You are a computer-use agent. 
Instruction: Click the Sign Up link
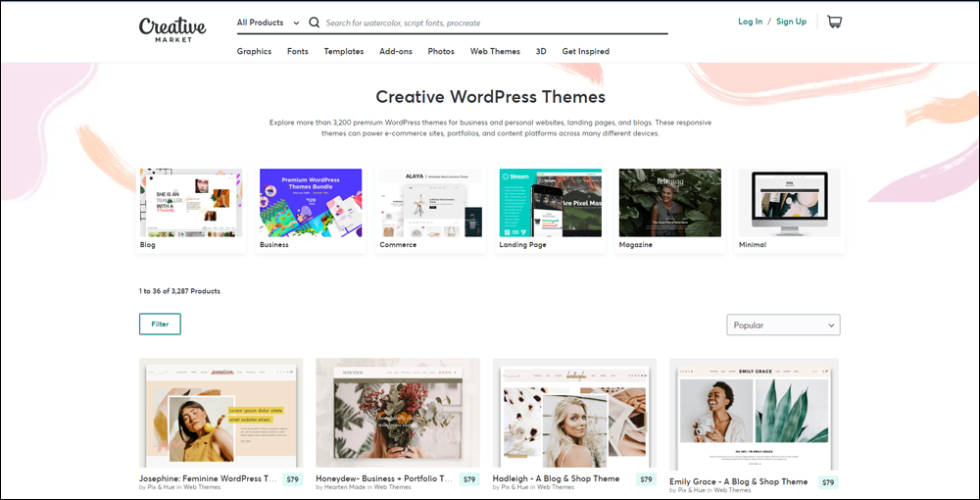[x=791, y=22]
